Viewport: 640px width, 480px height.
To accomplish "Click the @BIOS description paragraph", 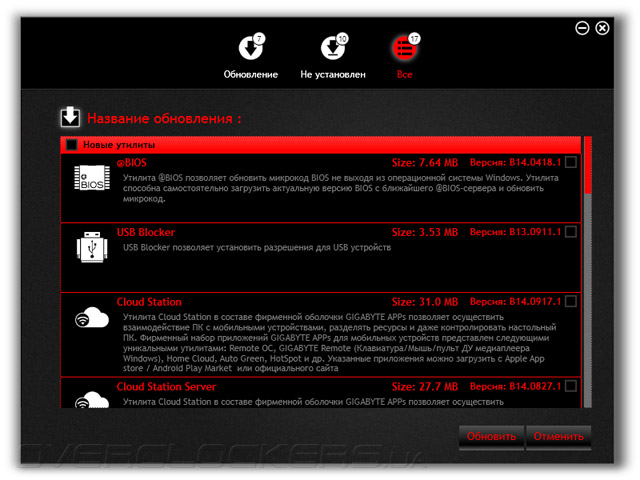I will point(341,189).
